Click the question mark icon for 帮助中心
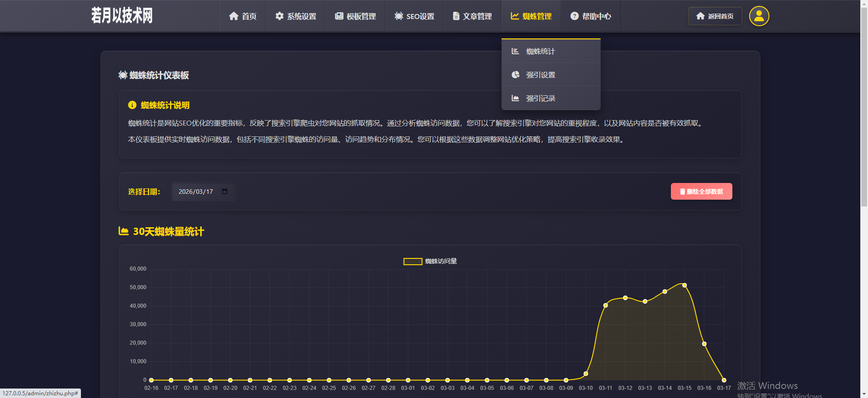Viewport: 868px width, 398px height. (574, 16)
